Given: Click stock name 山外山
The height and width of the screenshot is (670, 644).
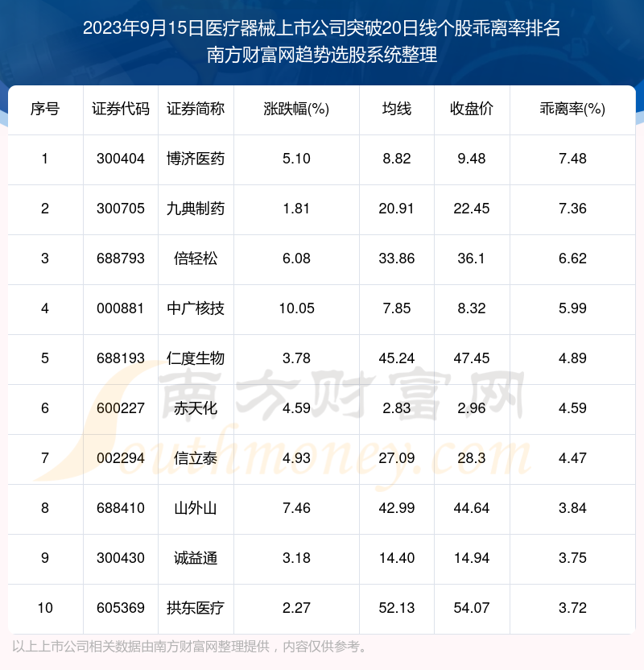Looking at the screenshot, I should tap(196, 508).
